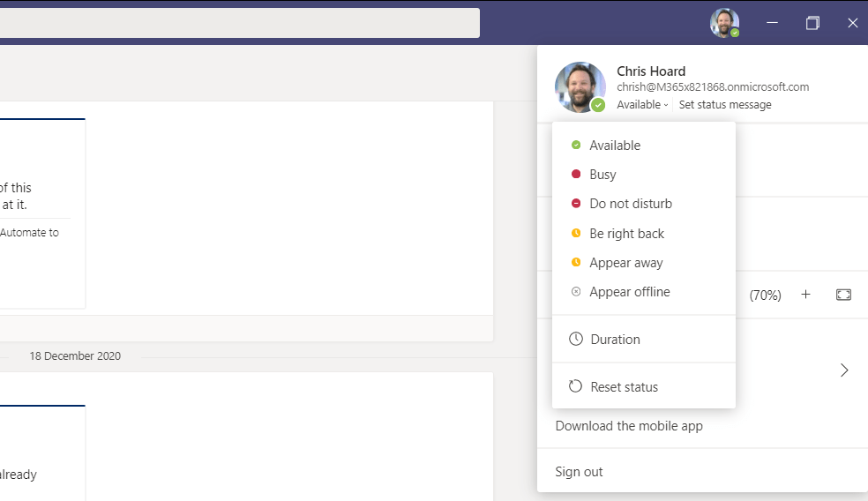Zoom in with the plus icon

point(805,295)
